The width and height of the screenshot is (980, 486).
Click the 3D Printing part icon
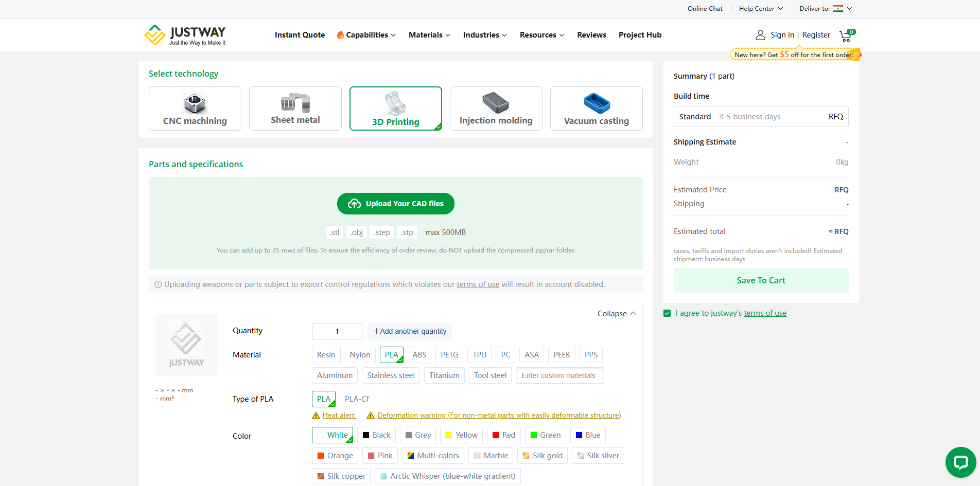[x=395, y=103]
